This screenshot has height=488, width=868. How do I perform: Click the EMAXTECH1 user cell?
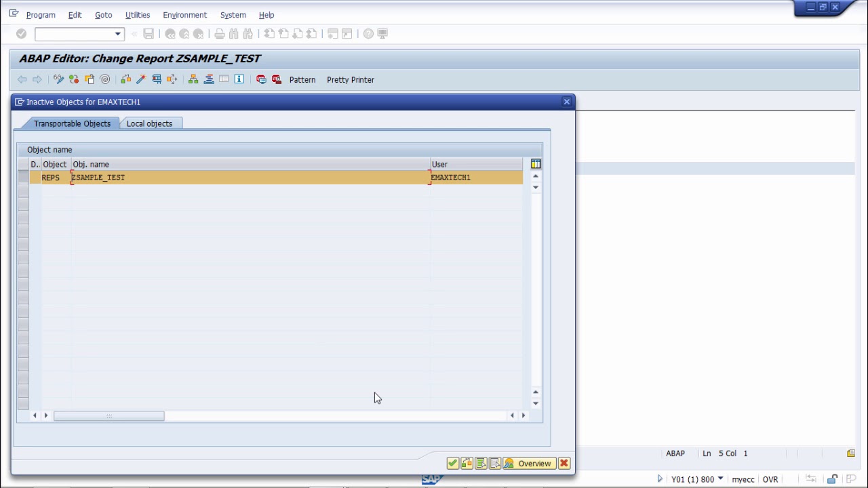[x=477, y=178]
